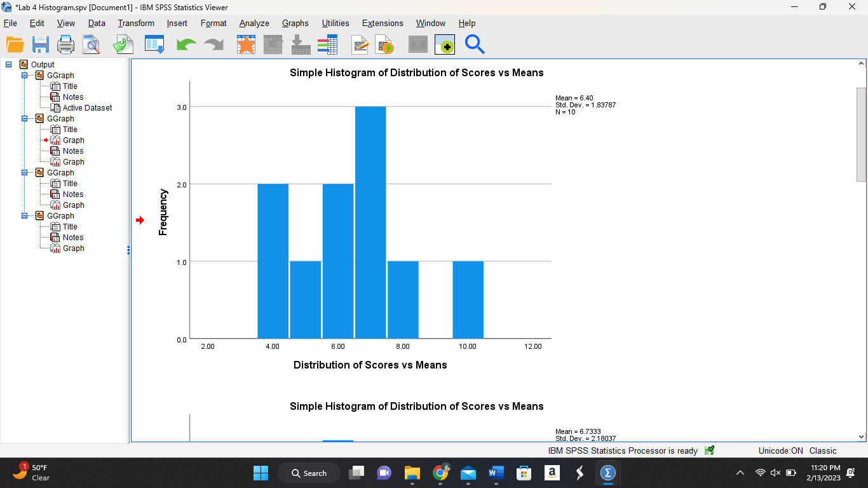Open the Analyze menu
The width and height of the screenshot is (868, 488).
(254, 23)
